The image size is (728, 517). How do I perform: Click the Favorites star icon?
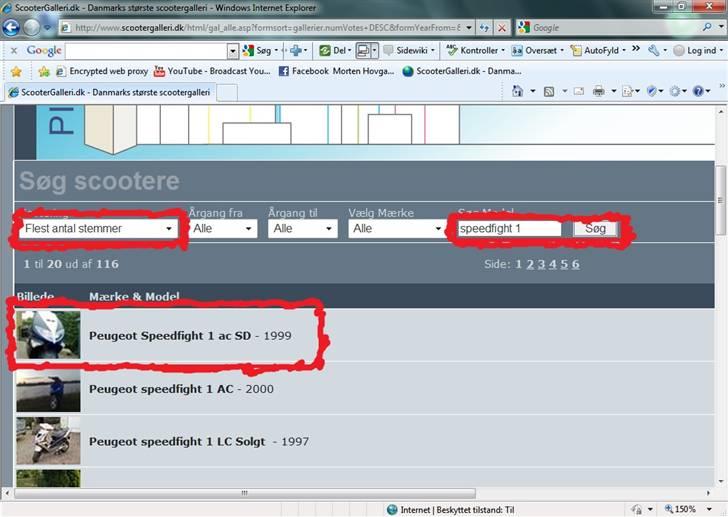coord(16,71)
